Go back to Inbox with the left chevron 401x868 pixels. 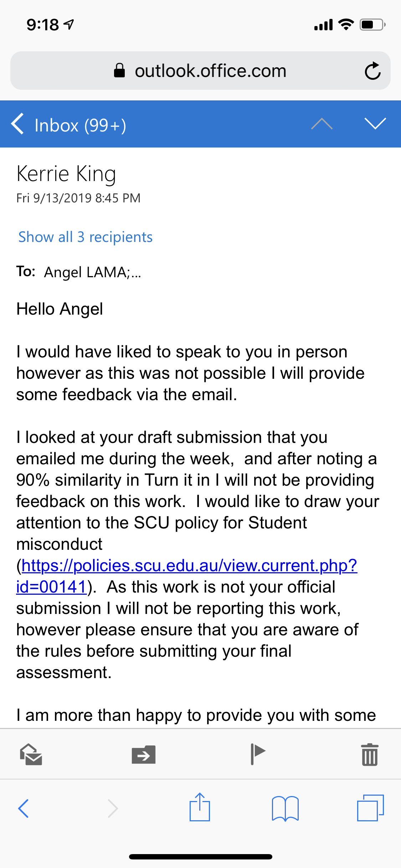(17, 124)
